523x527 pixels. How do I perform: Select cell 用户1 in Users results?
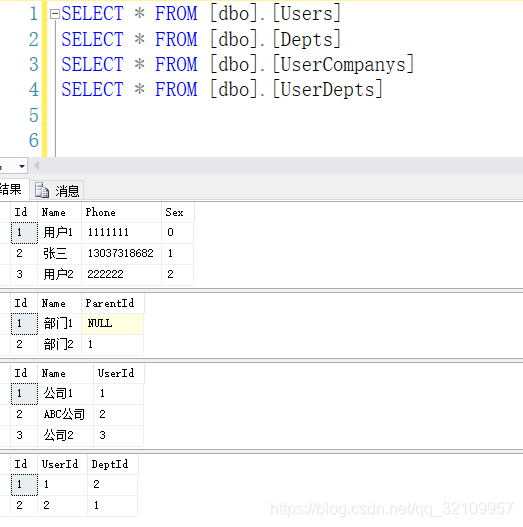point(59,233)
